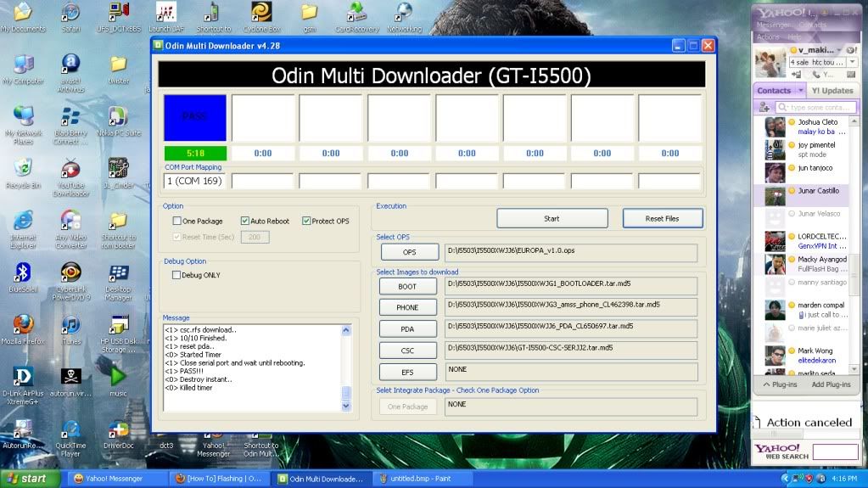The height and width of the screenshot is (488, 868).
Task: Open the Messenger menu in Yahoo Messenger
Action: point(773,25)
